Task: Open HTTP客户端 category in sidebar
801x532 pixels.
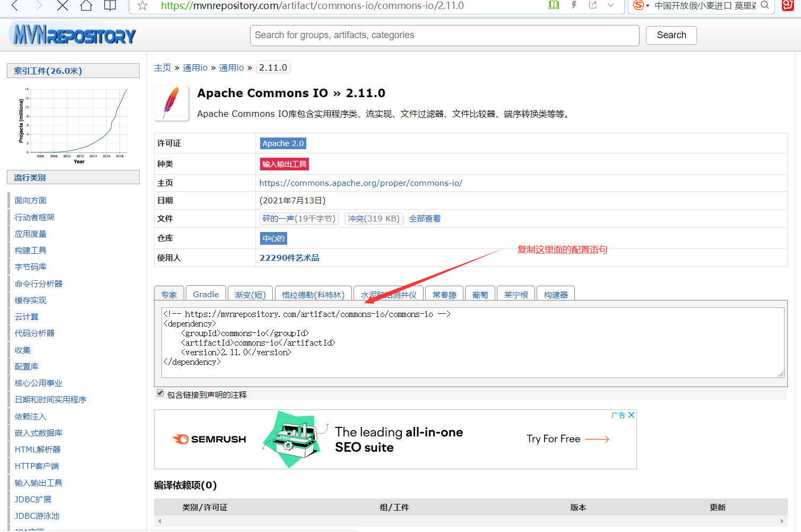Action: click(37, 466)
